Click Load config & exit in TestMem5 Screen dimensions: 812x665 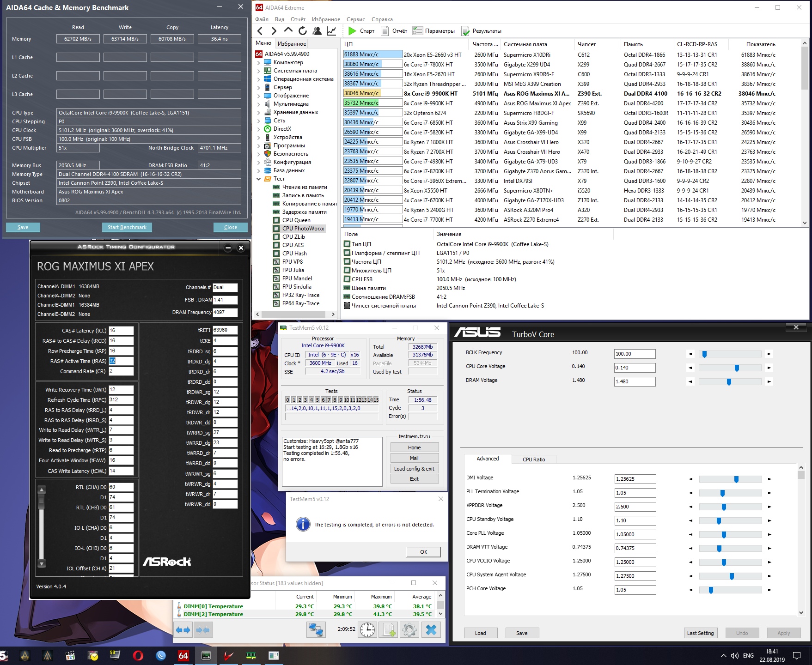(414, 469)
